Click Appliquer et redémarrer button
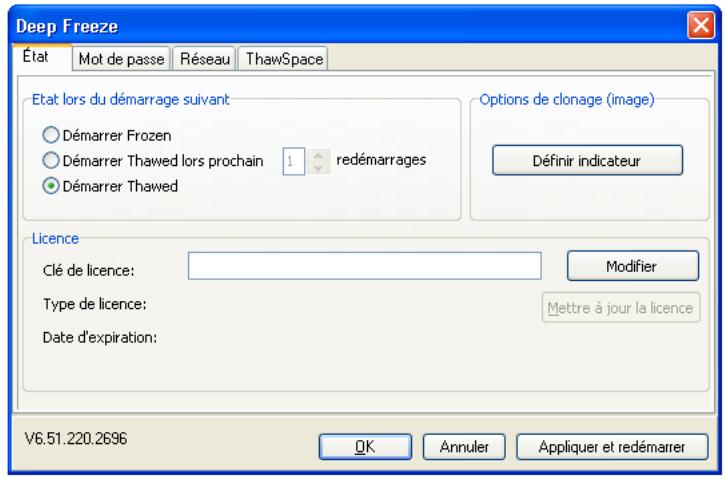The height and width of the screenshot is (479, 726). point(612,447)
